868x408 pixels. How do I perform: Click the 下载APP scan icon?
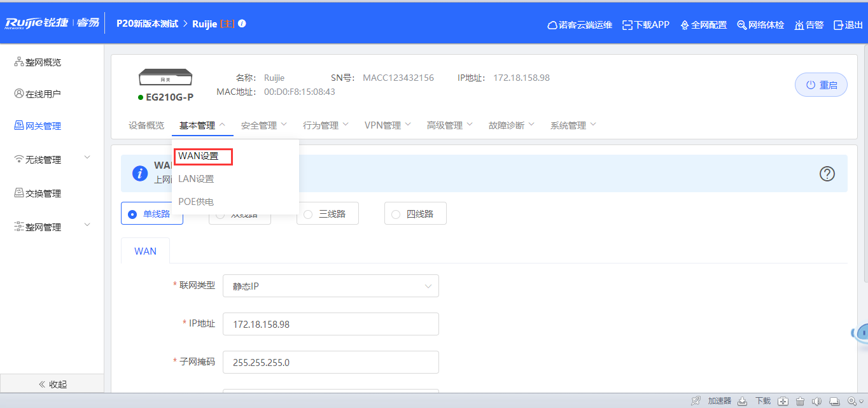[x=627, y=25]
